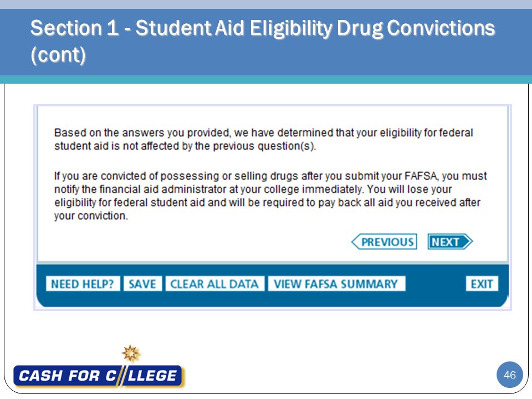The image size is (532, 399).
Task: Go back with the PREVIOUS button
Action: (x=384, y=242)
